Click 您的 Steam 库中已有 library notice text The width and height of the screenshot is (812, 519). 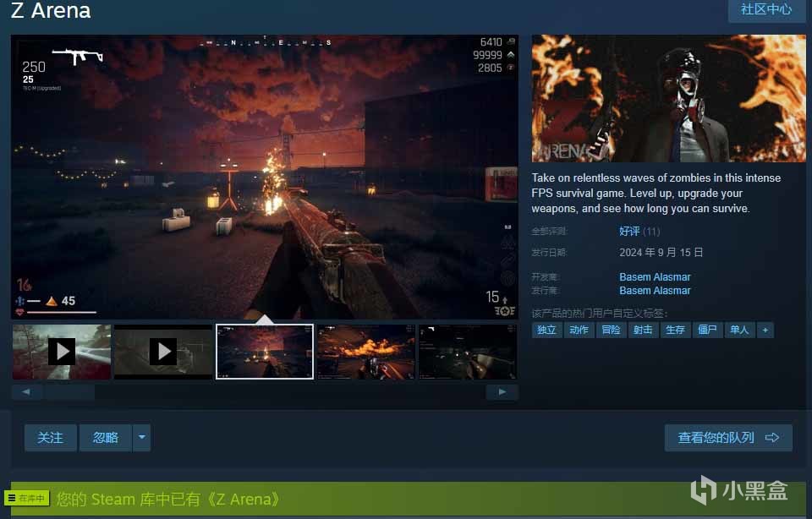pos(168,499)
